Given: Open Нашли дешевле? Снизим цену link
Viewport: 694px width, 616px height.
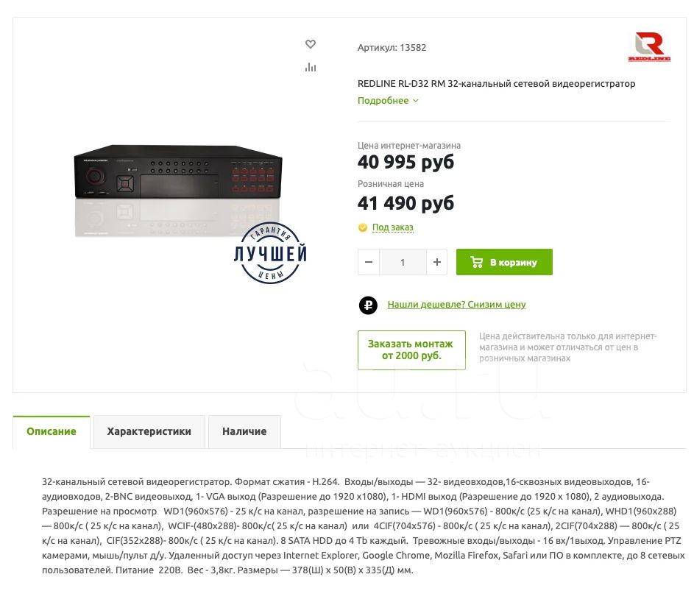Looking at the screenshot, I should [457, 305].
